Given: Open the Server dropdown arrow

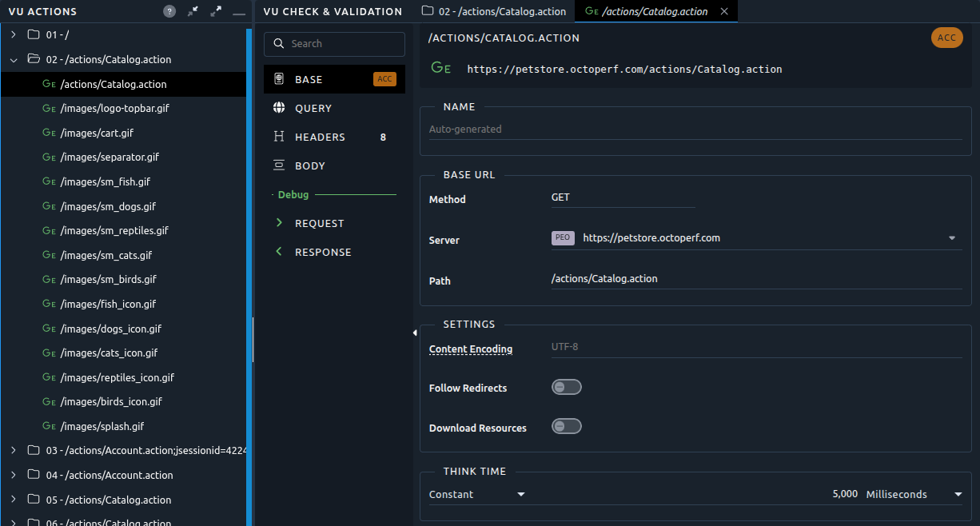Looking at the screenshot, I should pyautogui.click(x=952, y=238).
